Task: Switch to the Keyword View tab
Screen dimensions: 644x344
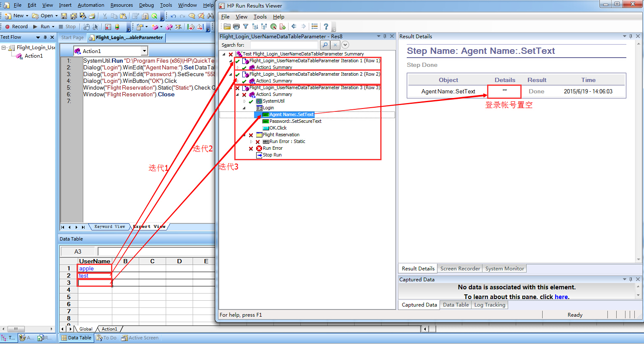Action: [109, 227]
